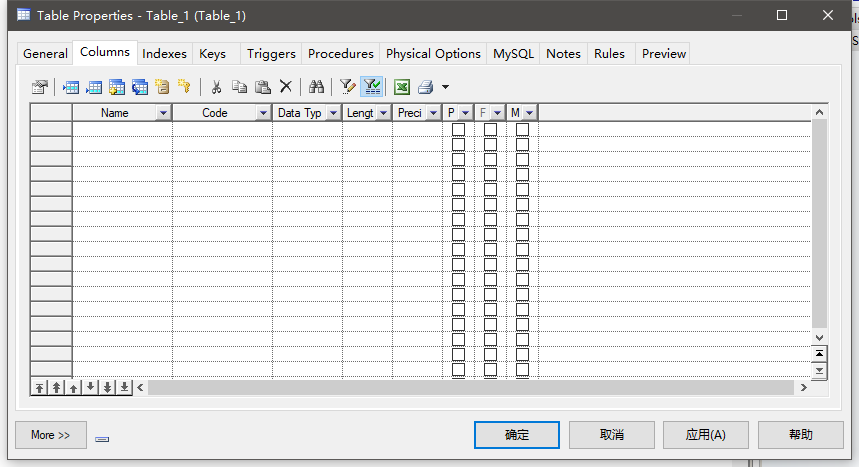Open the P column dropdown arrow
This screenshot has width=859, height=467.
pos(465,113)
